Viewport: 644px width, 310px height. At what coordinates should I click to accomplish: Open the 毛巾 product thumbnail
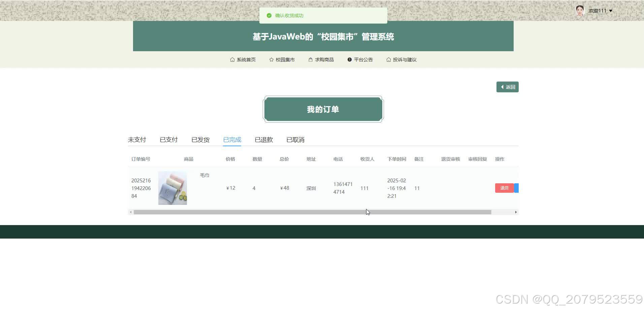(x=172, y=188)
